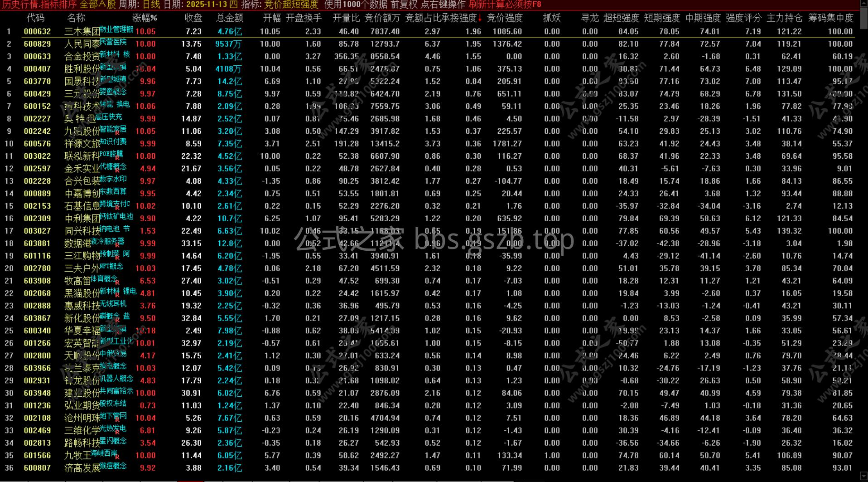Select stock code 001266
Image resolution: width=868 pixels, height=482 pixels.
[37, 343]
